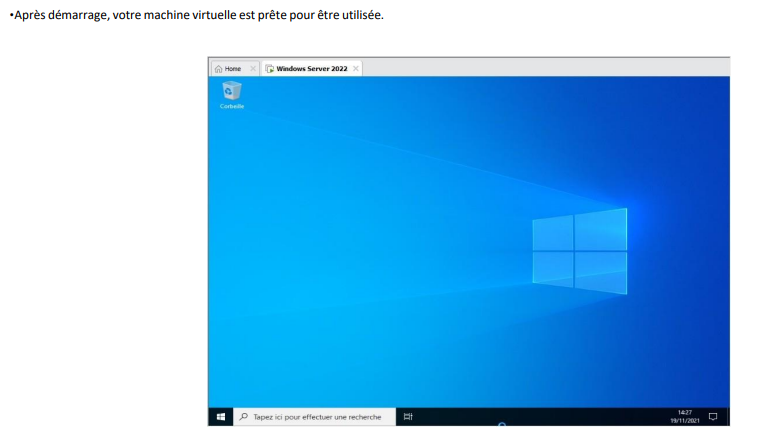The height and width of the screenshot is (436, 761).
Task: Click the Home tab house icon
Action: tap(218, 69)
